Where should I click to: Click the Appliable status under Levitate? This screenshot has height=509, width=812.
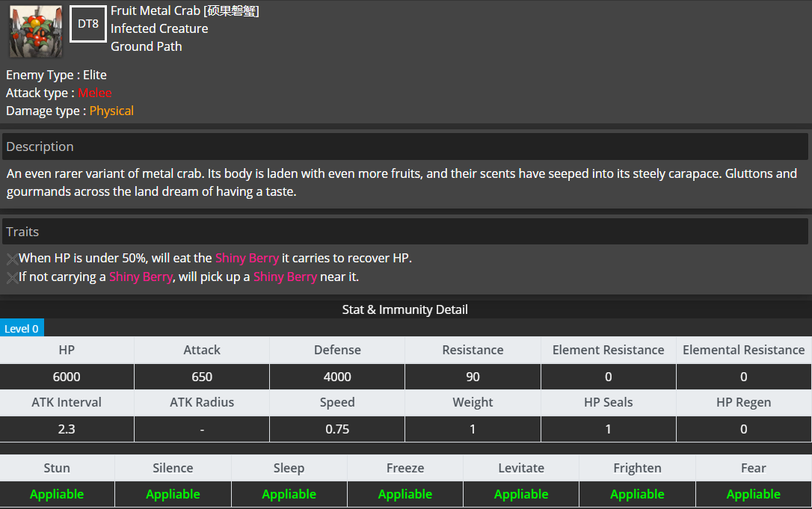pyautogui.click(x=521, y=494)
